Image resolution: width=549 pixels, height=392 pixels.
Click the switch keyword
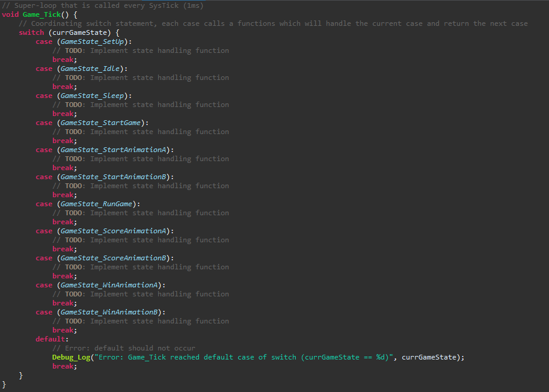pos(31,32)
